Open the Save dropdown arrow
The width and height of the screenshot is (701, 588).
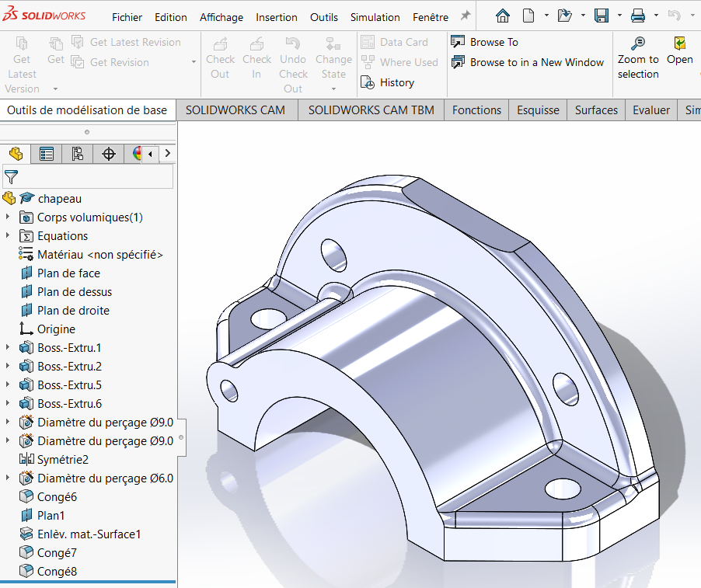coord(619,16)
